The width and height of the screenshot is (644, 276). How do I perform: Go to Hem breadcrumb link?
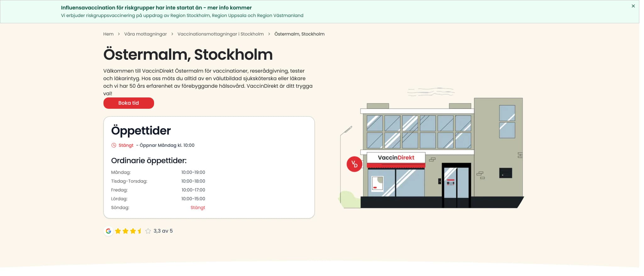(x=108, y=34)
